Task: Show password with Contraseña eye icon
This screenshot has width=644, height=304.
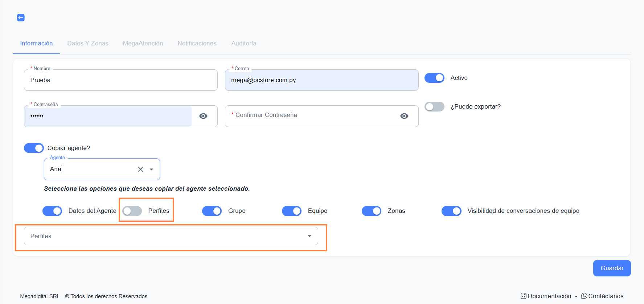Action: (x=203, y=116)
